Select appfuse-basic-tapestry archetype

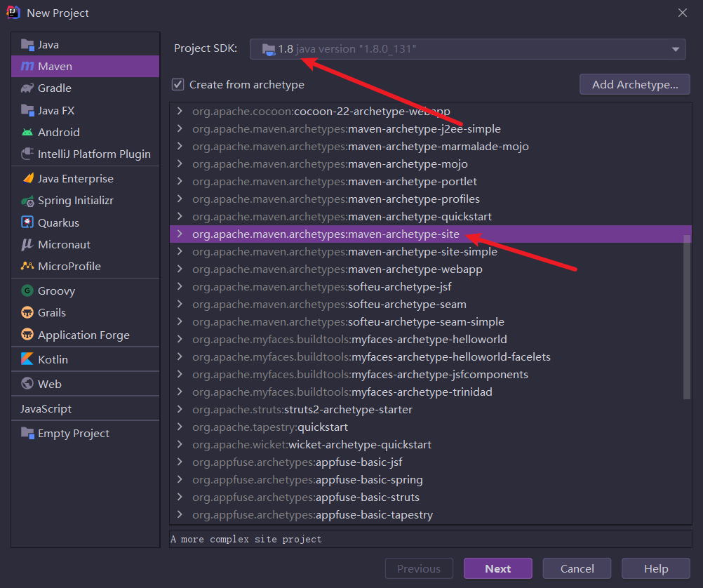tap(430, 514)
